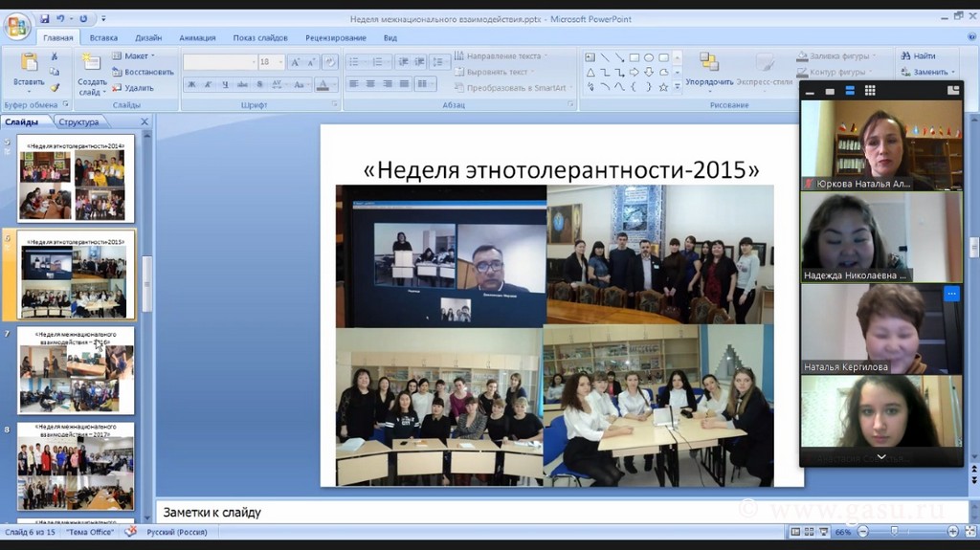Select the oval shape in shapes gallery
The width and height of the screenshot is (980, 550).
click(648, 57)
